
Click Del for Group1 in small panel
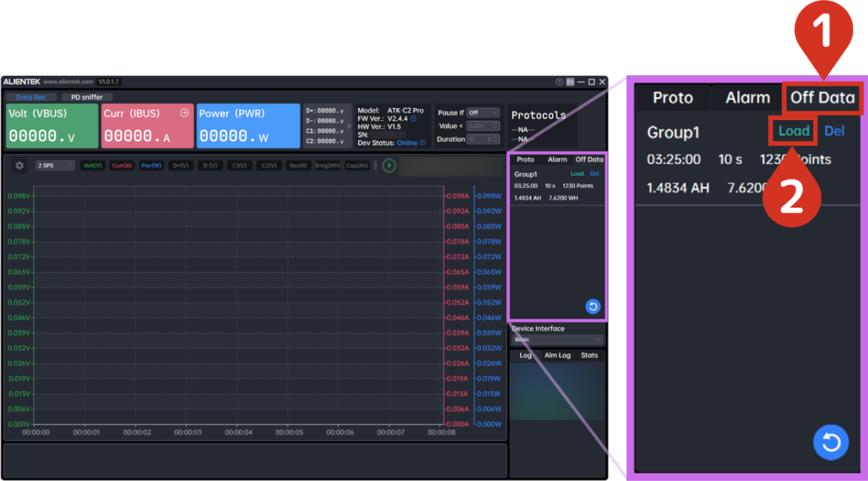coord(595,174)
